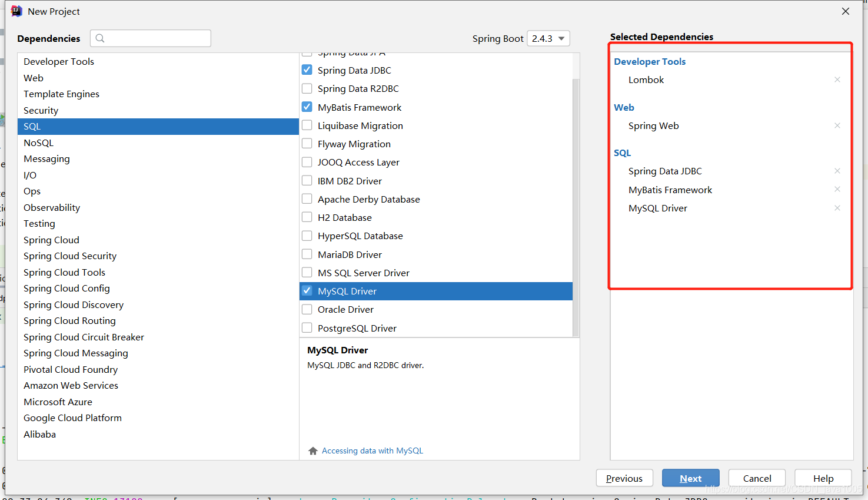Close the New Project dialog
The height and width of the screenshot is (500, 868).
(x=846, y=11)
